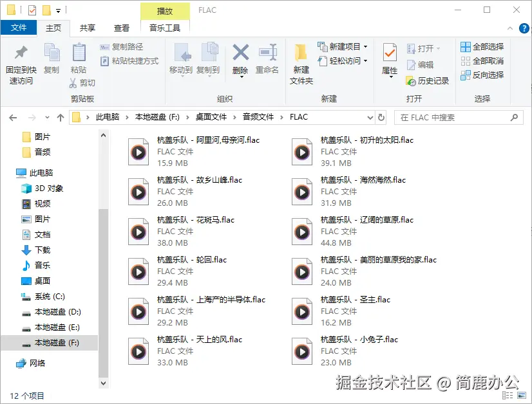This screenshot has height=404, width=532.
Task: Select 此电脑 in the navigation pane
Action: (x=35, y=173)
